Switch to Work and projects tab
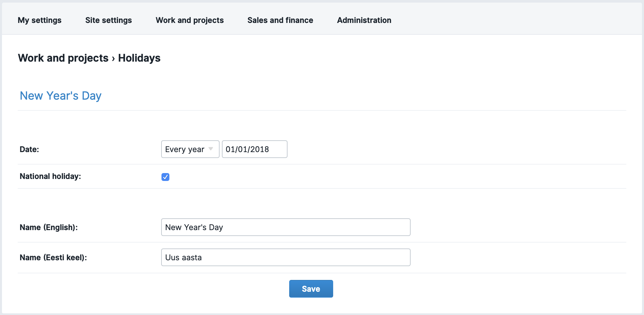The height and width of the screenshot is (315, 644). pos(190,20)
